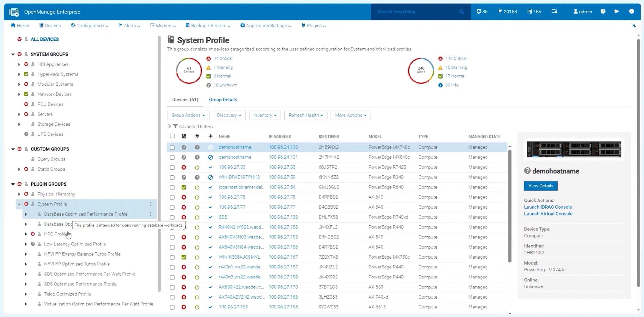This screenshot has width=644, height=317.
Task: Click the server chassis thumbnail image
Action: click(x=574, y=149)
